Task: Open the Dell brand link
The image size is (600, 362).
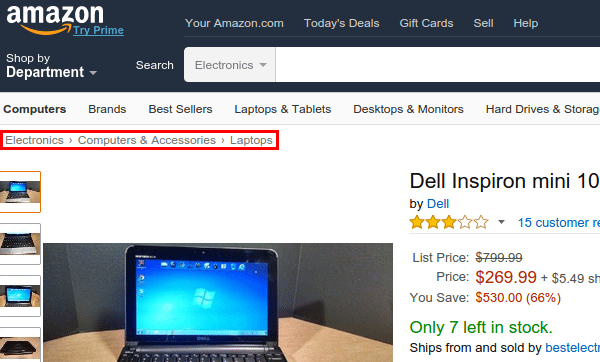Action: tap(438, 204)
